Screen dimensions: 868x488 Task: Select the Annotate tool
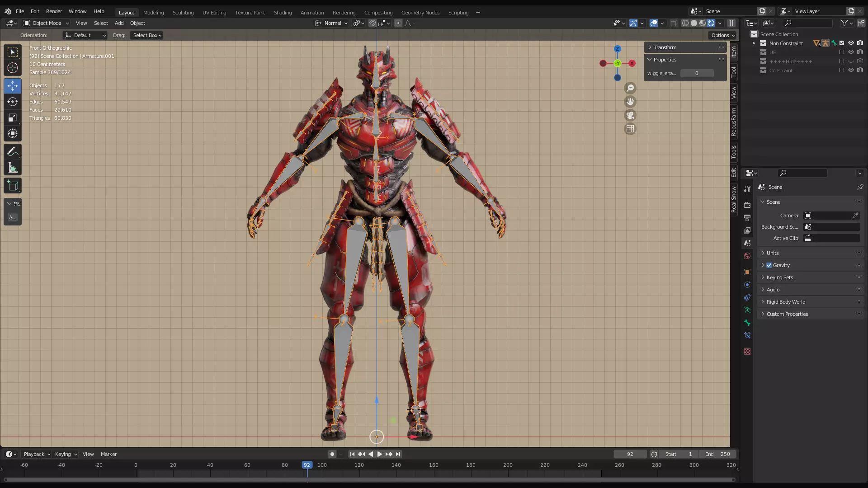pyautogui.click(x=13, y=152)
